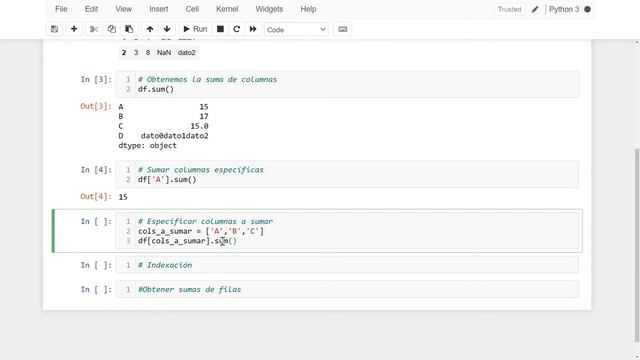Click the cols_a_sumar definition line
Image resolution: width=640 pixels, height=360 pixels.
pyautogui.click(x=201, y=231)
